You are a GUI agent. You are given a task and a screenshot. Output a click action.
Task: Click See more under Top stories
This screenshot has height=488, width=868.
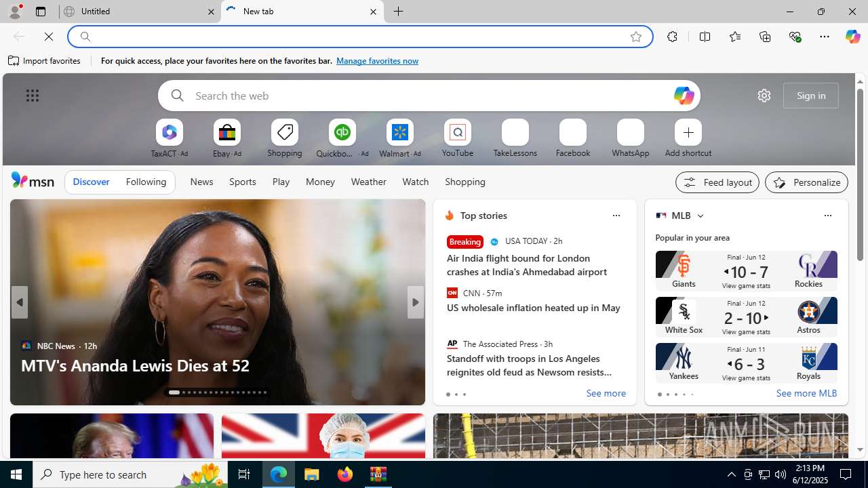point(606,394)
